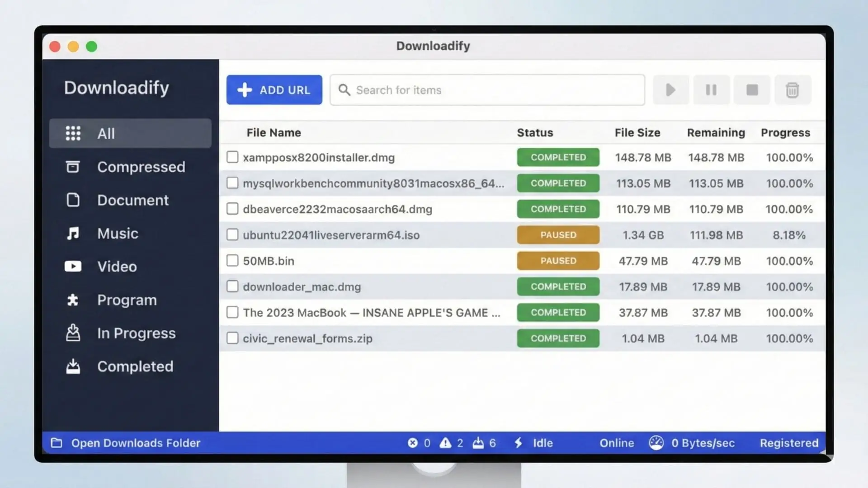Click the speedometer icon in status bar
868x488 pixels.
click(x=656, y=443)
